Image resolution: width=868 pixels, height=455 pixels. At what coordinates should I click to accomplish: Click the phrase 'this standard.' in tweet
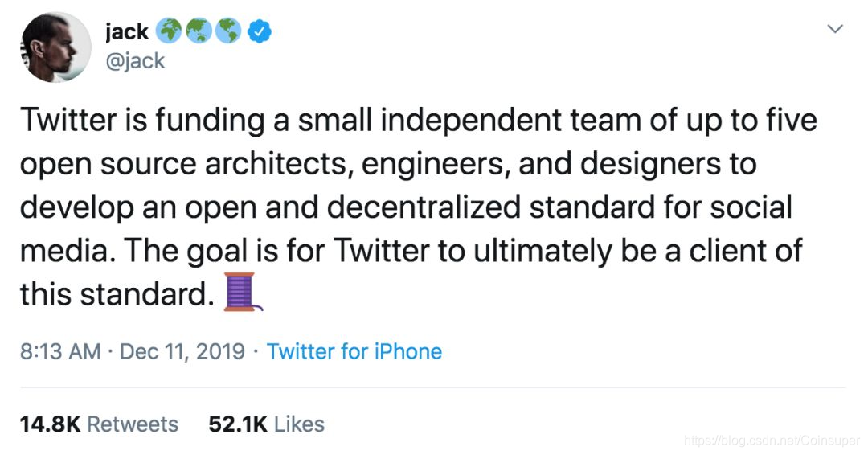click(117, 294)
